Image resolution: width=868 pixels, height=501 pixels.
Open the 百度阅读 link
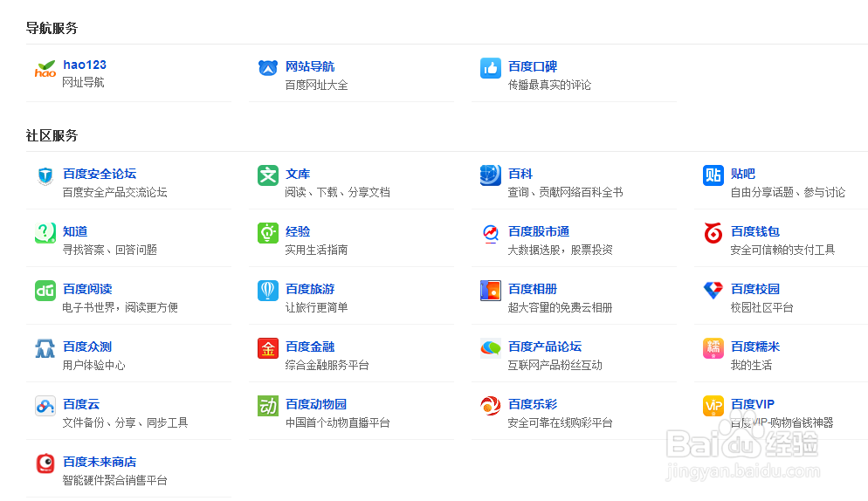coord(87,289)
